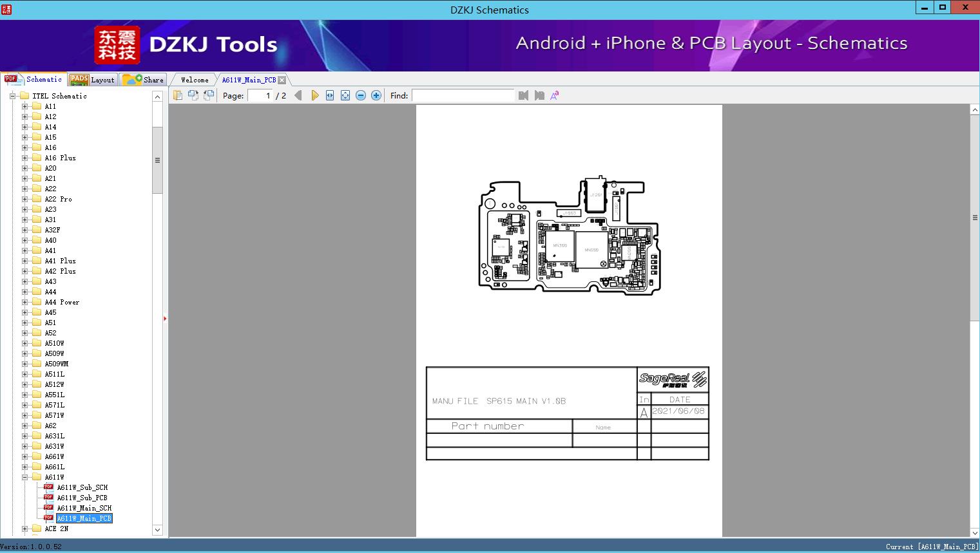Viewport: 980px width, 553px height.
Task: Zoom in with the plus icon
Action: (376, 95)
